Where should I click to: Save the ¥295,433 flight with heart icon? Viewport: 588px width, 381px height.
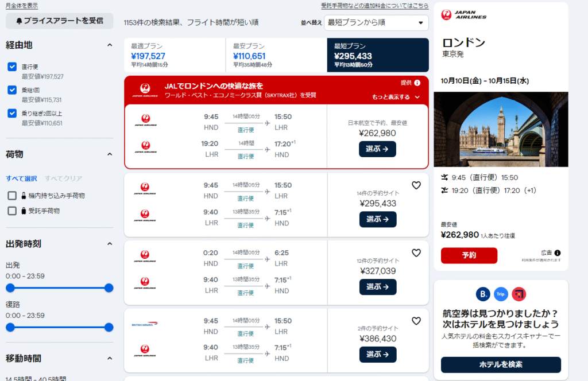416,185
